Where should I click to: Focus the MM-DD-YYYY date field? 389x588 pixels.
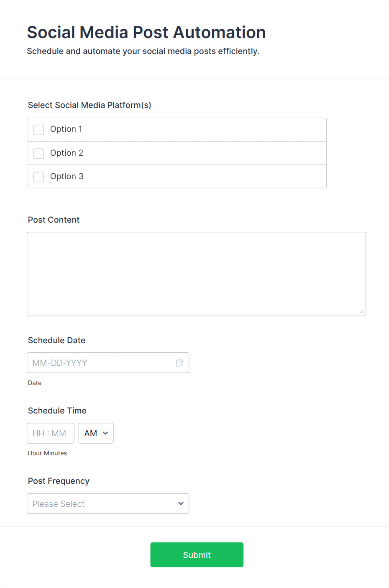(x=100, y=363)
